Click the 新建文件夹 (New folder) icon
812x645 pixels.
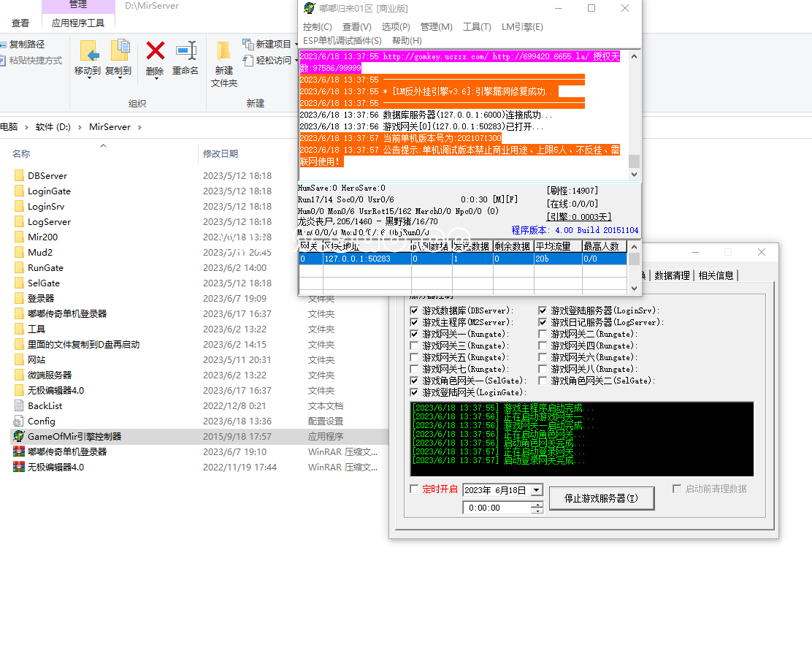tap(223, 51)
